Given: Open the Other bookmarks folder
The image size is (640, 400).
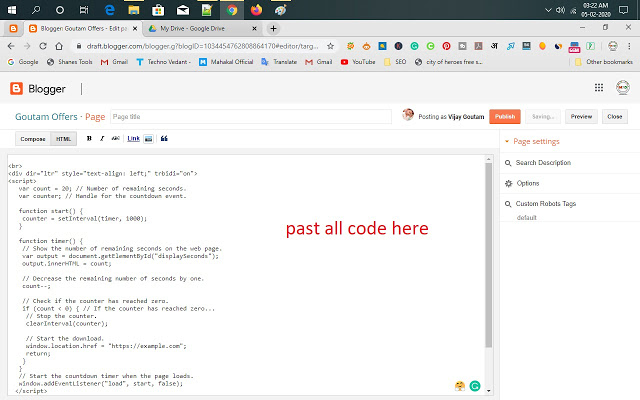Looking at the screenshot, I should [x=604, y=62].
